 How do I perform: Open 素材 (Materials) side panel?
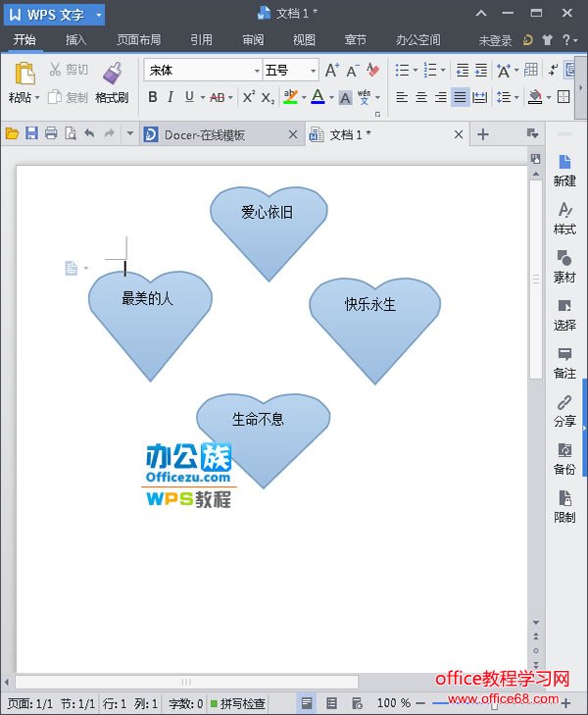coord(564,267)
